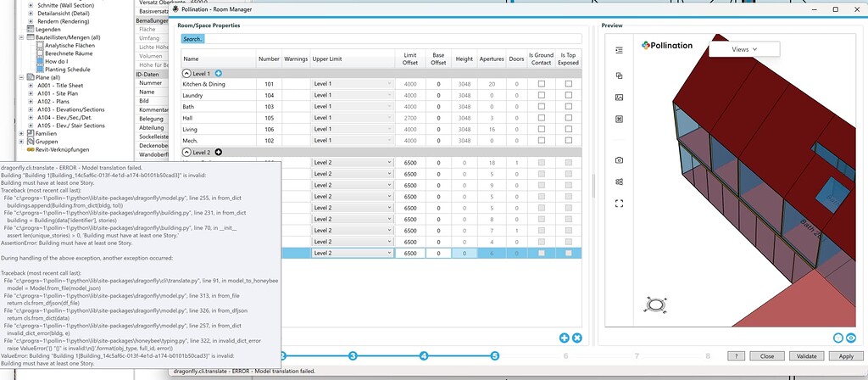868x380 pixels.
Task: Toggle Is Top Exposed for Mech.
Action: click(569, 141)
